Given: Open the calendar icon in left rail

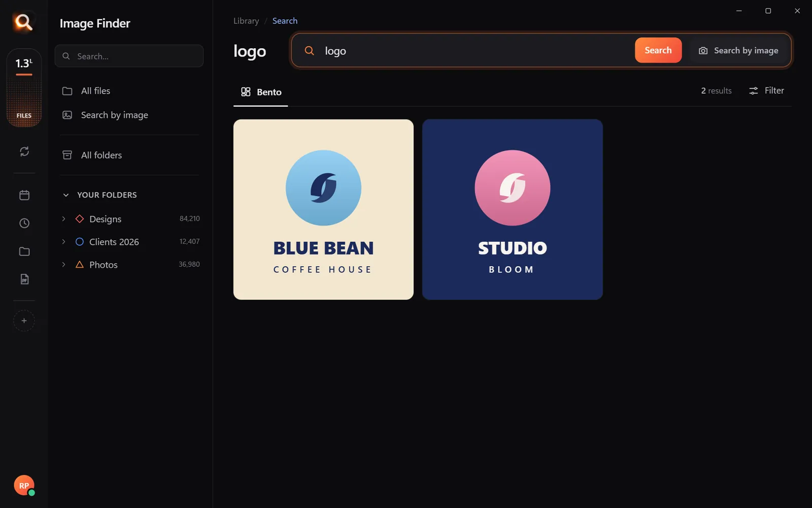Looking at the screenshot, I should pos(24,195).
